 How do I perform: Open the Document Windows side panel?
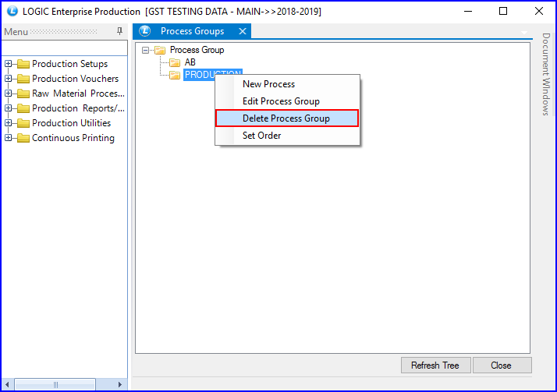[546, 74]
